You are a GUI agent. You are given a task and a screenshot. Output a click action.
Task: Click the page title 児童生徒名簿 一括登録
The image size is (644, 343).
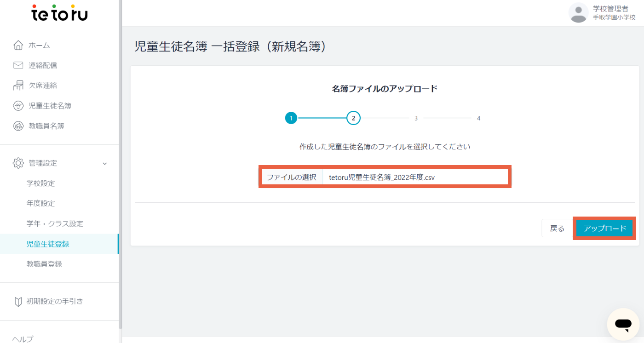tap(231, 46)
